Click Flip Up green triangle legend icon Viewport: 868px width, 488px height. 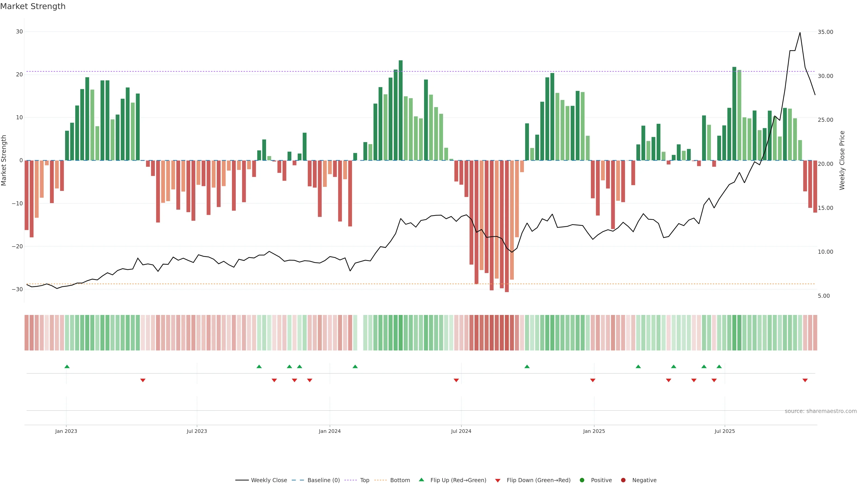click(x=421, y=480)
